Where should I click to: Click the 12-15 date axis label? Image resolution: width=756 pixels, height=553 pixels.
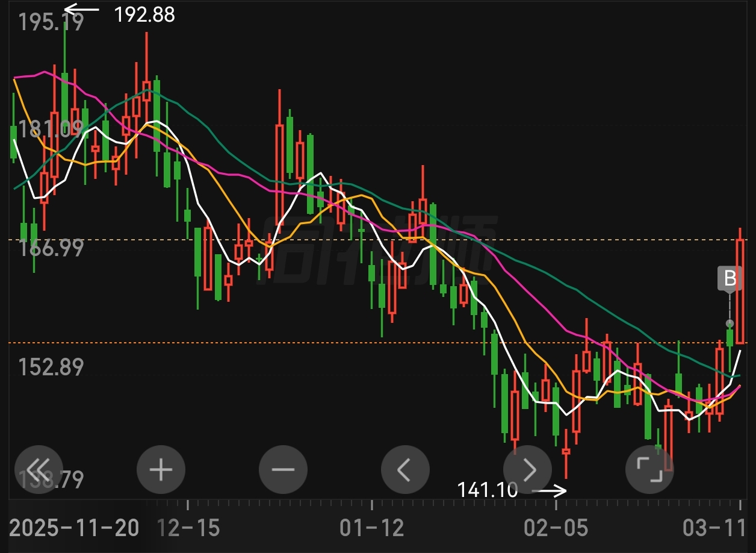click(x=188, y=528)
